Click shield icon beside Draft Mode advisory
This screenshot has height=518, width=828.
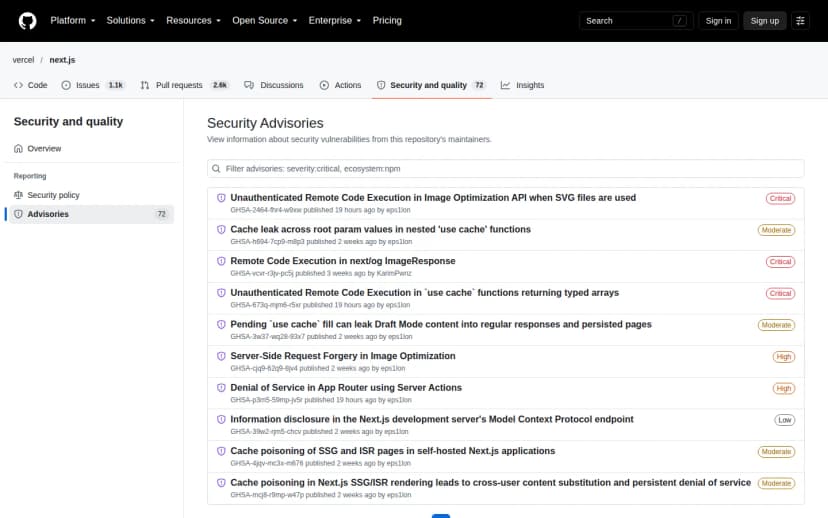click(x=221, y=325)
